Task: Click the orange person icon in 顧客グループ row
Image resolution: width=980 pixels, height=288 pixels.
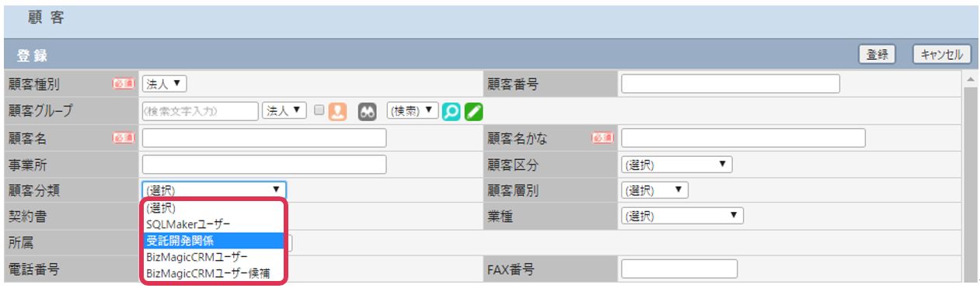Action: (337, 111)
